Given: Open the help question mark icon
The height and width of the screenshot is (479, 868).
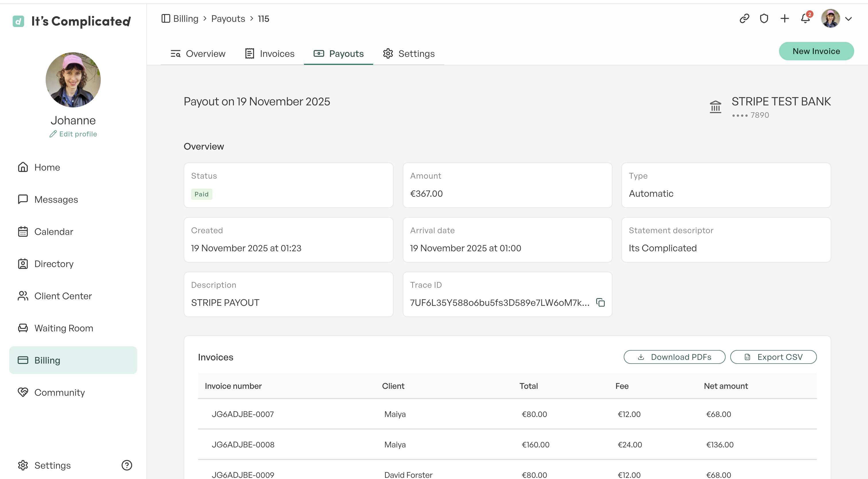Looking at the screenshot, I should (127, 465).
